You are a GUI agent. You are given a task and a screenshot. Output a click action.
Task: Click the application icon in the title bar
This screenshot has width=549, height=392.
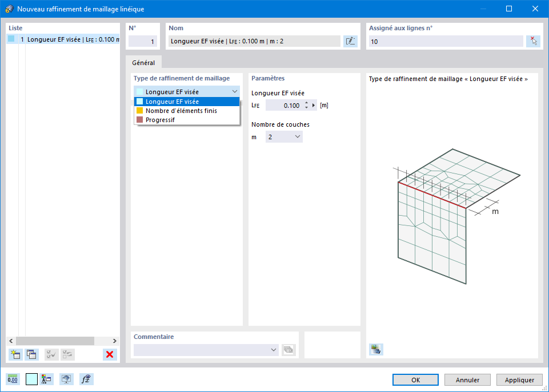pos(10,9)
